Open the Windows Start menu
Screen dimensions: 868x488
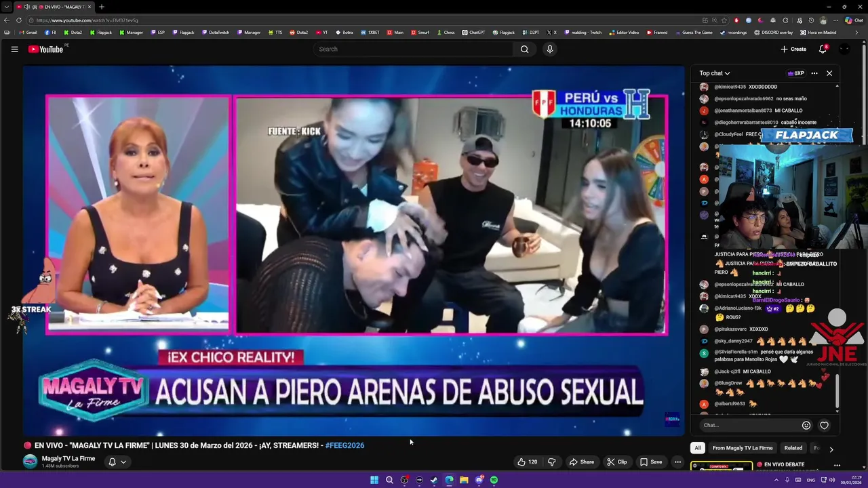click(374, 480)
